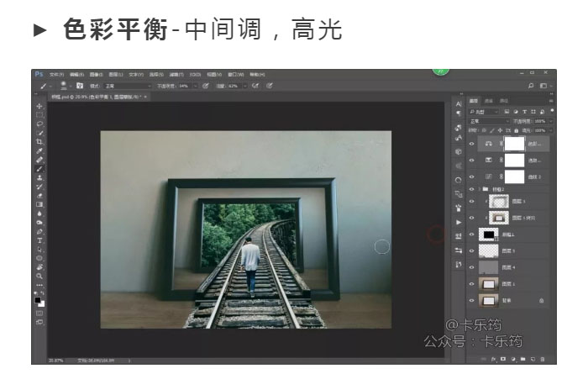Image resolution: width=588 pixels, height=374 pixels.
Task: Select the Crop tool
Action: 39,142
